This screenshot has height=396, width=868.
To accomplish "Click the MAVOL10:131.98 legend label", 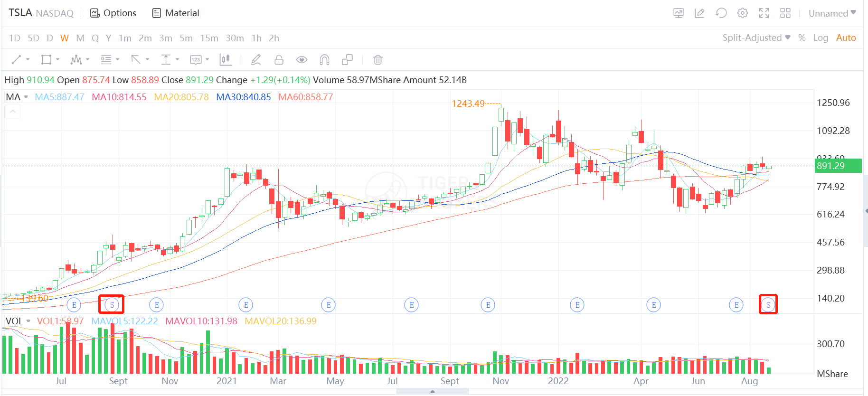I will pyautogui.click(x=201, y=321).
